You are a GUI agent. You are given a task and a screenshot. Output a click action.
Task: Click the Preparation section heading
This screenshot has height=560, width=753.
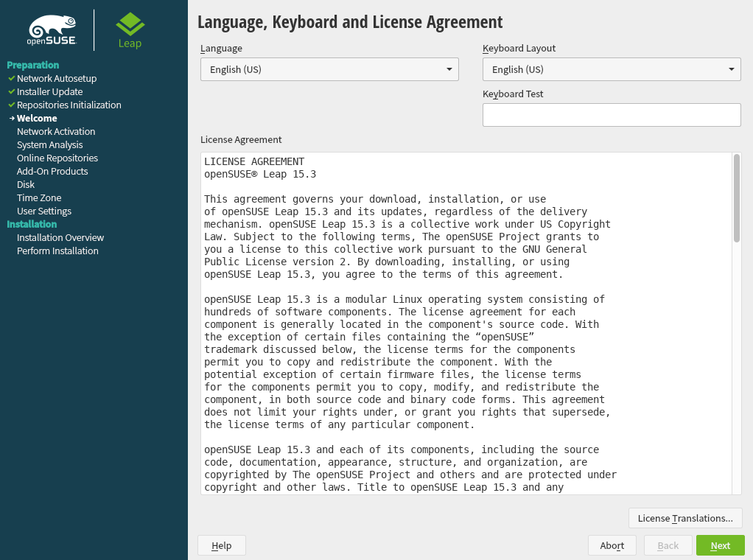pyautogui.click(x=33, y=65)
